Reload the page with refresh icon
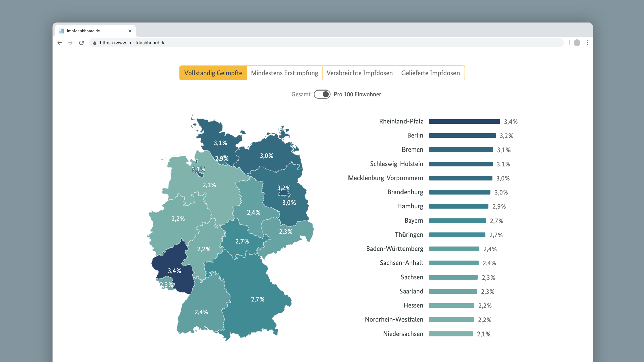The image size is (644, 362). click(x=82, y=43)
